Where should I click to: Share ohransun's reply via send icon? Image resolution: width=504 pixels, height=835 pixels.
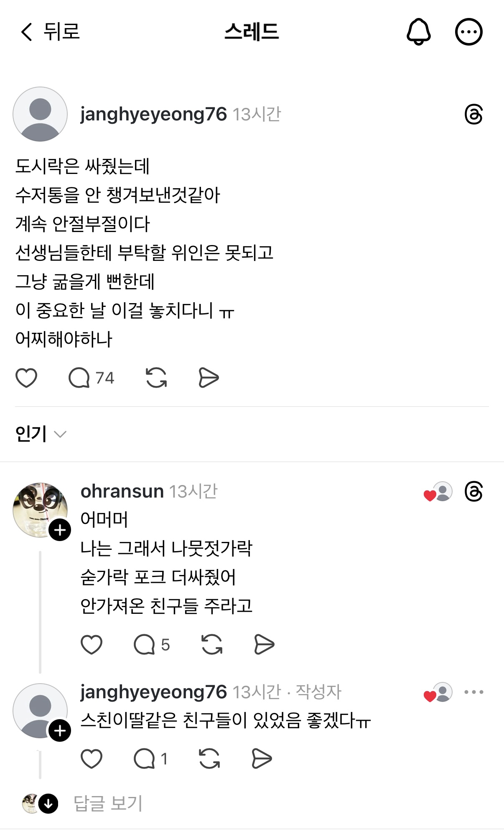(x=264, y=644)
